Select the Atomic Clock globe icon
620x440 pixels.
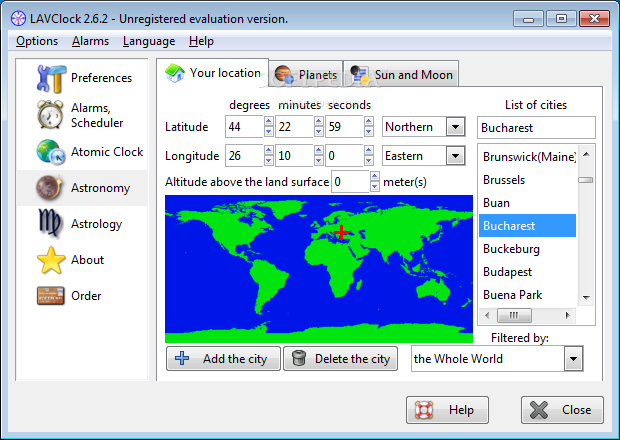[x=51, y=152]
